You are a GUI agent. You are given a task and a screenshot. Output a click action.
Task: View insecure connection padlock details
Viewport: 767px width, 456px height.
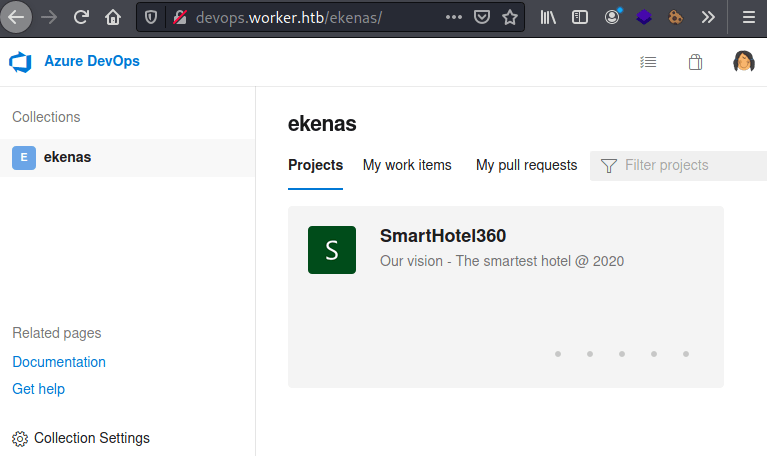point(180,18)
